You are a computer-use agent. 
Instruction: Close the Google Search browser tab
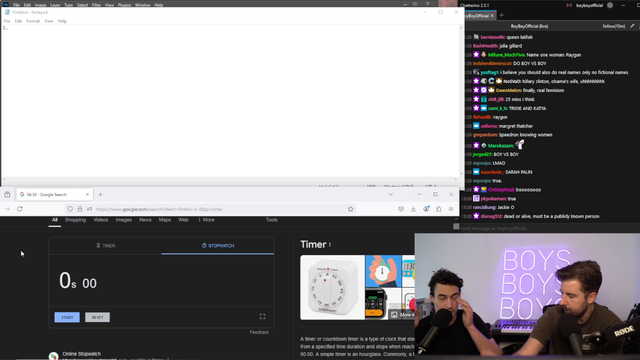pyautogui.click(x=87, y=195)
